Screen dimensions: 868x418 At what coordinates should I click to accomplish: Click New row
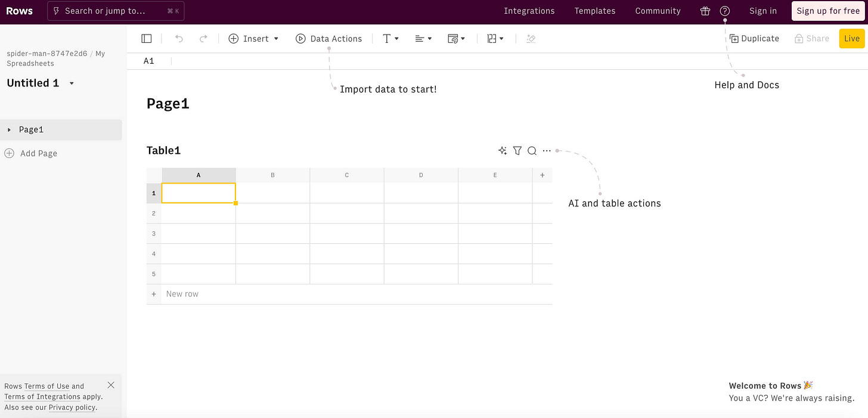[x=349, y=294]
